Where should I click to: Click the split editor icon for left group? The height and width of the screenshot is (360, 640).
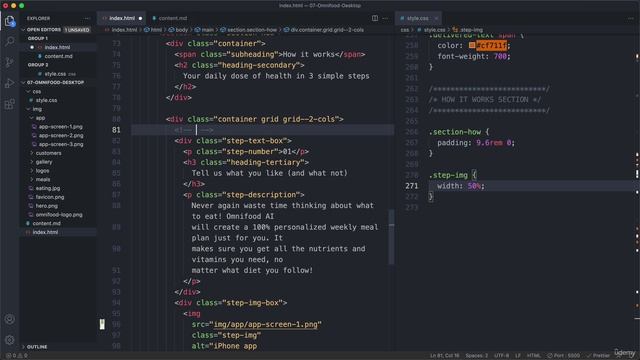[x=375, y=18]
